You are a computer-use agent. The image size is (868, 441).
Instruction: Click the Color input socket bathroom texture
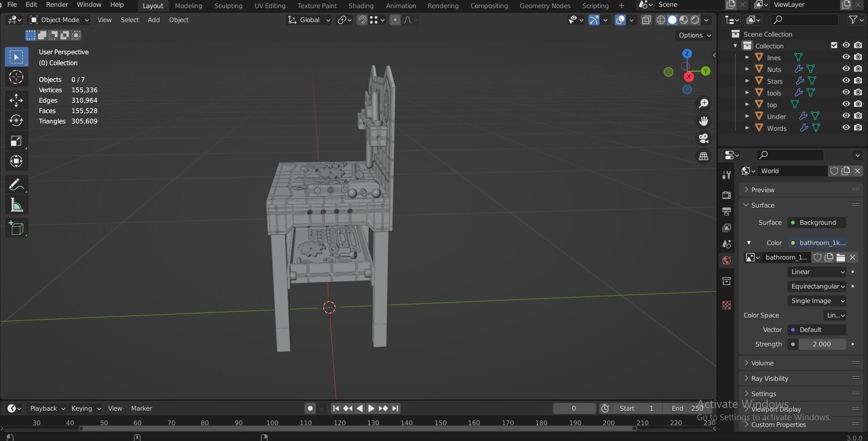point(816,243)
